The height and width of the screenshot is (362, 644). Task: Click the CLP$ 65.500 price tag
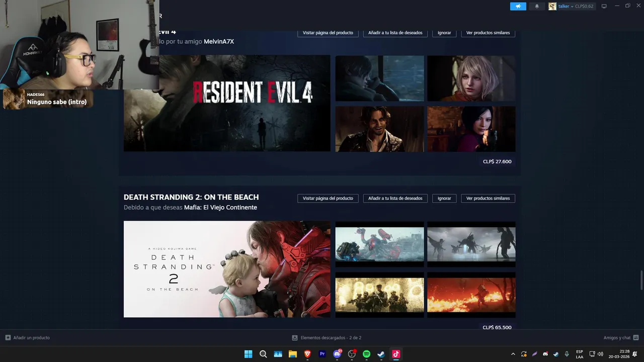(x=497, y=327)
